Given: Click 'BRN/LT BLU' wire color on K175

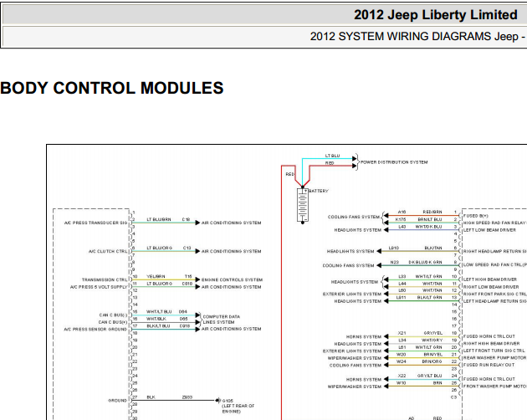Looking at the screenshot, I should 430,219.
